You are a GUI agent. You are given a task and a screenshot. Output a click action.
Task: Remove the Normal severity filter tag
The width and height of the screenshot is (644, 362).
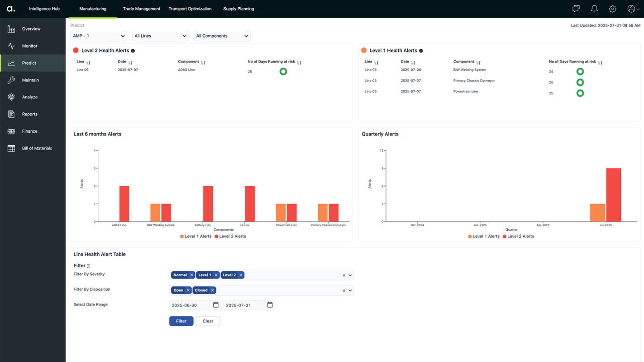tap(192, 275)
